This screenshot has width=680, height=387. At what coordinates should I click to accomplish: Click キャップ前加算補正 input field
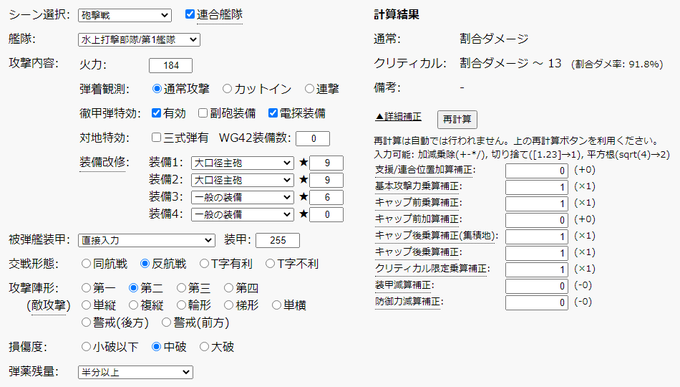[536, 220]
